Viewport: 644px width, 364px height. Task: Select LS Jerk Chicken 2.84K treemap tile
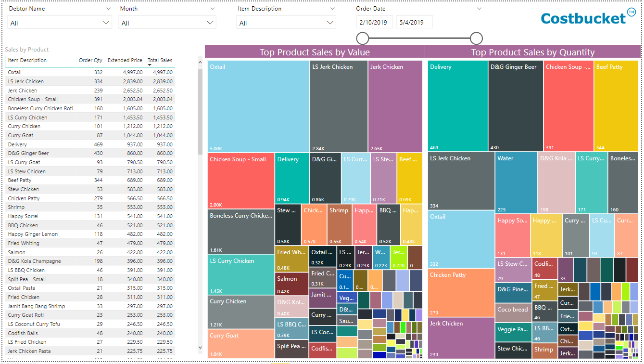click(339, 106)
